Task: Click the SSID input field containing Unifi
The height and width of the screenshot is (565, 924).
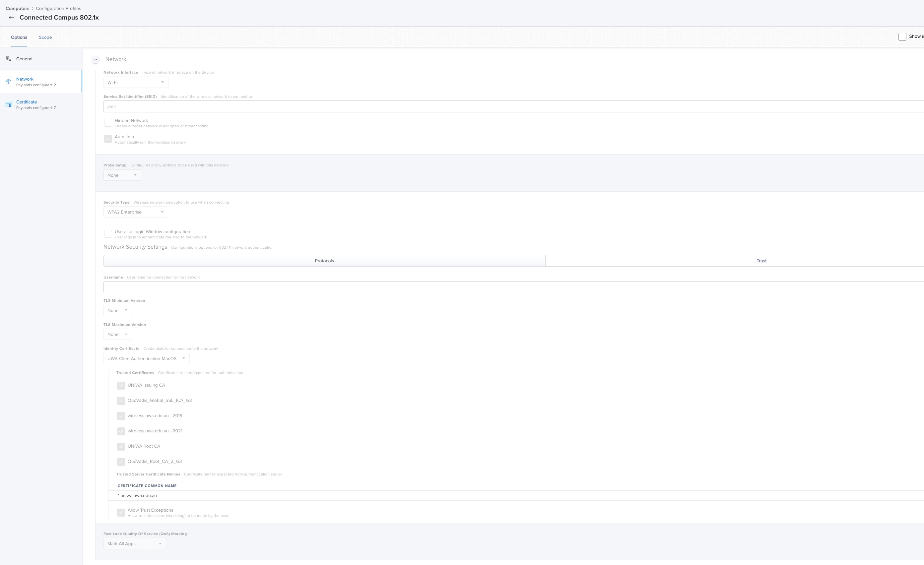Action: [514, 106]
